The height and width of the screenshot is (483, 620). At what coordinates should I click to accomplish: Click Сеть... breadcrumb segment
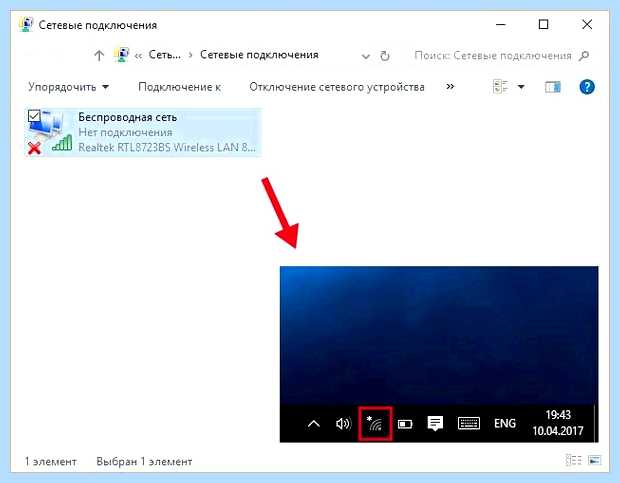164,55
